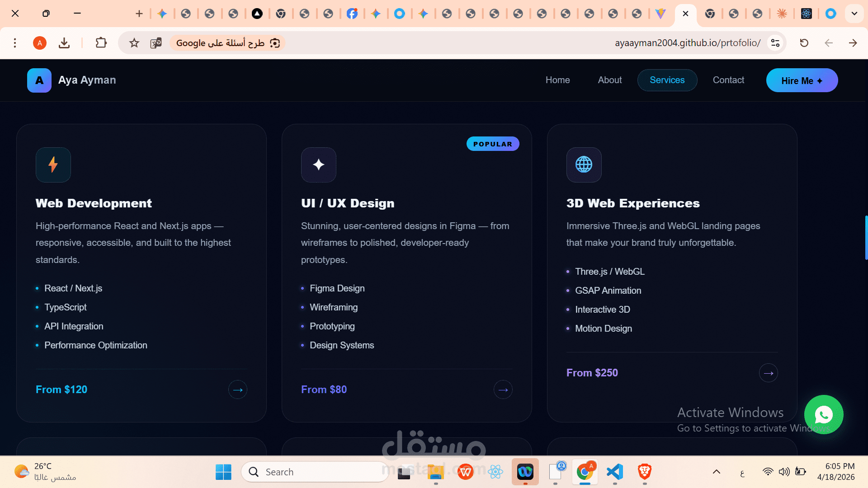Open the Chrome three-dot menu
The height and width of the screenshot is (488, 868).
click(x=15, y=43)
